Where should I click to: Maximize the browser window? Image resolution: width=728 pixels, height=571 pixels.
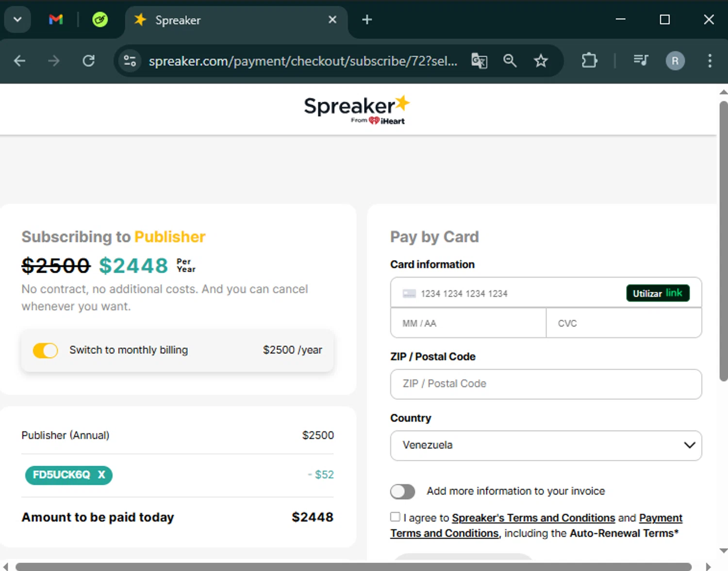665,19
